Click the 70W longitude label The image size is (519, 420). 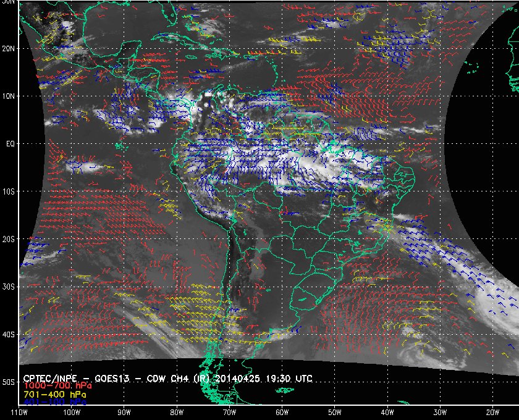click(x=229, y=413)
